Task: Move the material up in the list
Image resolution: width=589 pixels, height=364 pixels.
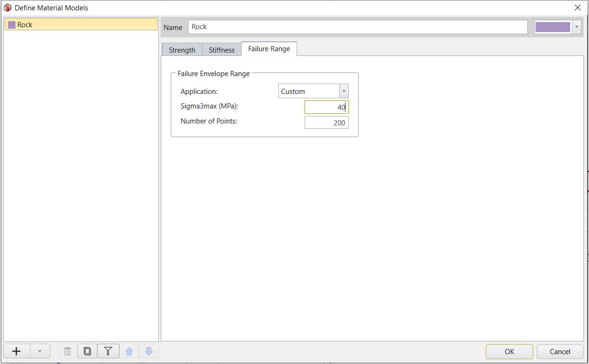Action: click(128, 351)
